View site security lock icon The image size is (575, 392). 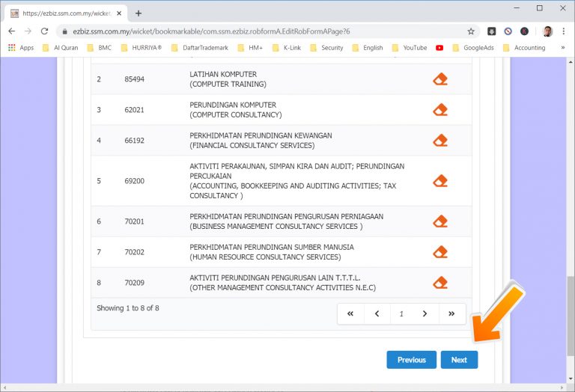click(x=64, y=31)
